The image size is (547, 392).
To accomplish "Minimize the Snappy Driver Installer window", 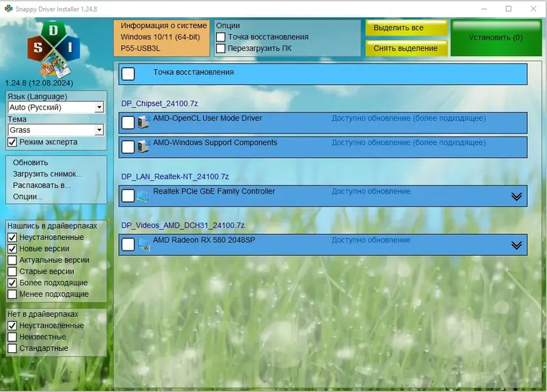I will (x=484, y=9).
